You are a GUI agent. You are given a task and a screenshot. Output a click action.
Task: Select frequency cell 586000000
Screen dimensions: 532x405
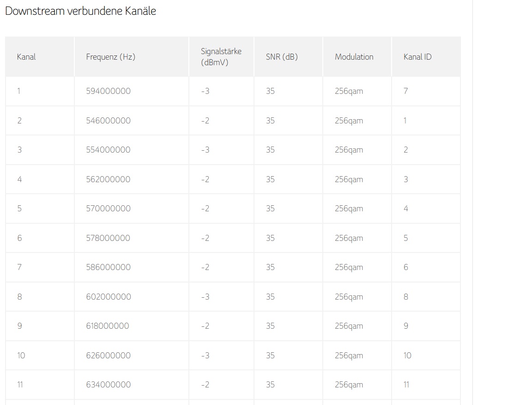[108, 267]
